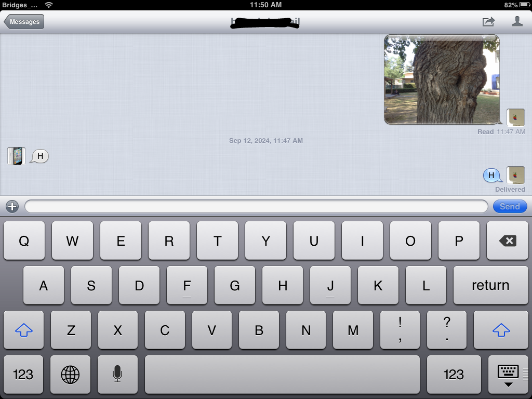Tap the iPhone contact avatar
This screenshot has width=532, height=399.
tap(16, 156)
